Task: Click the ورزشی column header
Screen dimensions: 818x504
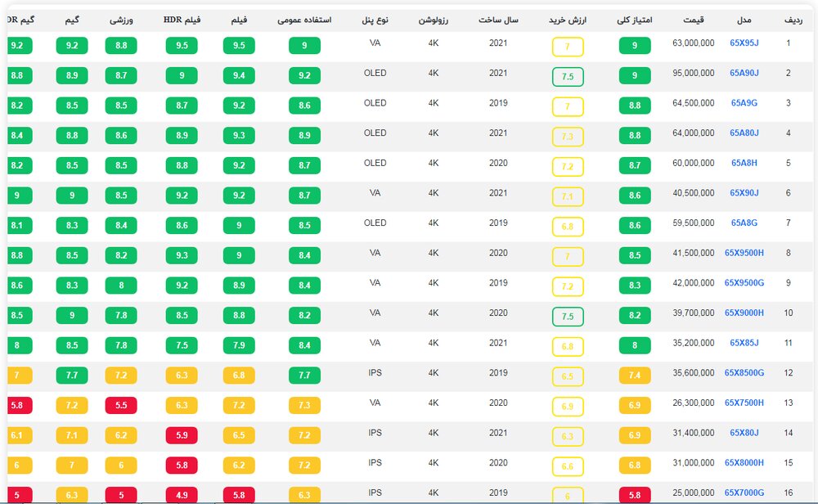Action: [x=121, y=19]
